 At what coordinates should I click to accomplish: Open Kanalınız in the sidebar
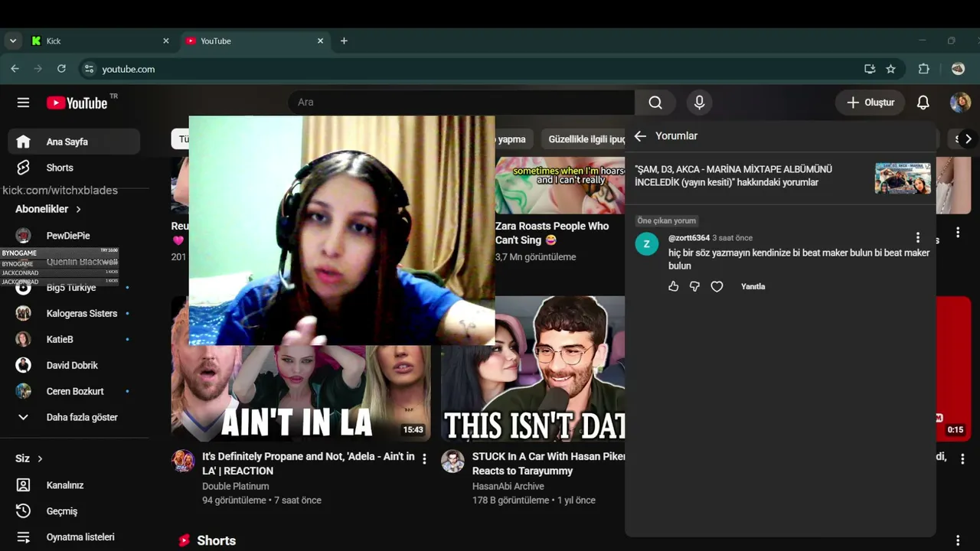coord(74,485)
